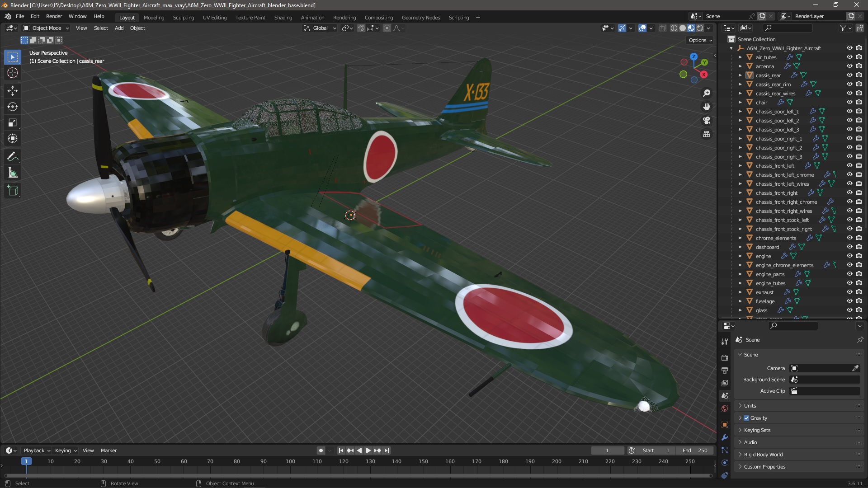Screen dimensions: 868x488
Task: Toggle proportional editing
Action: coord(387,28)
